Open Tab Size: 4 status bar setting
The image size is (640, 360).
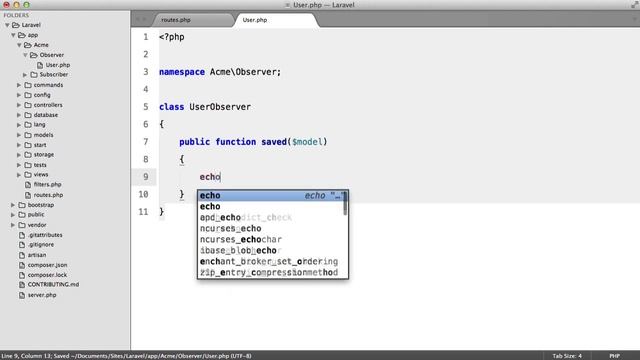point(567,356)
